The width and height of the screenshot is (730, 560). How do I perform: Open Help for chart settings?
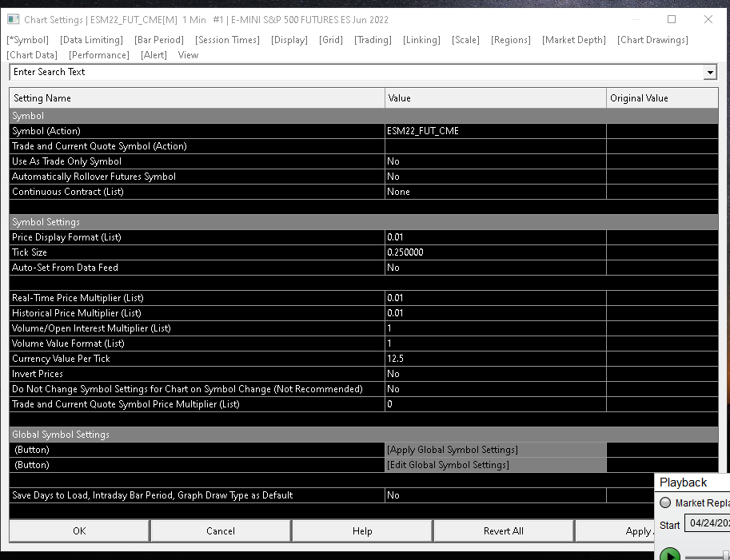coord(362,530)
